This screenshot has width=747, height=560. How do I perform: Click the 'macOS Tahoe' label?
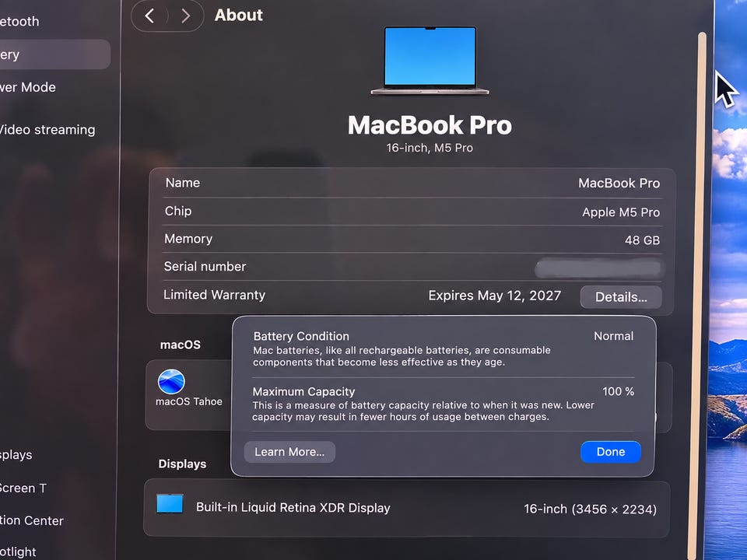(189, 401)
